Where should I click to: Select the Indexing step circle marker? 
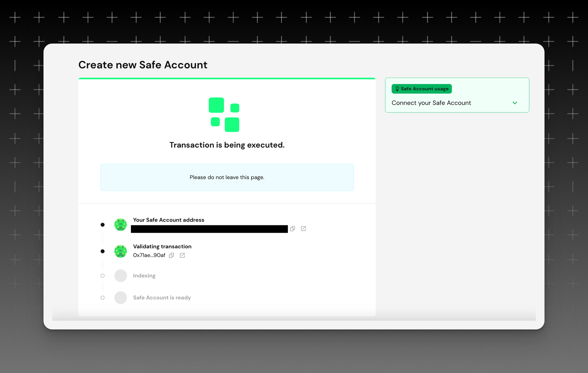103,276
